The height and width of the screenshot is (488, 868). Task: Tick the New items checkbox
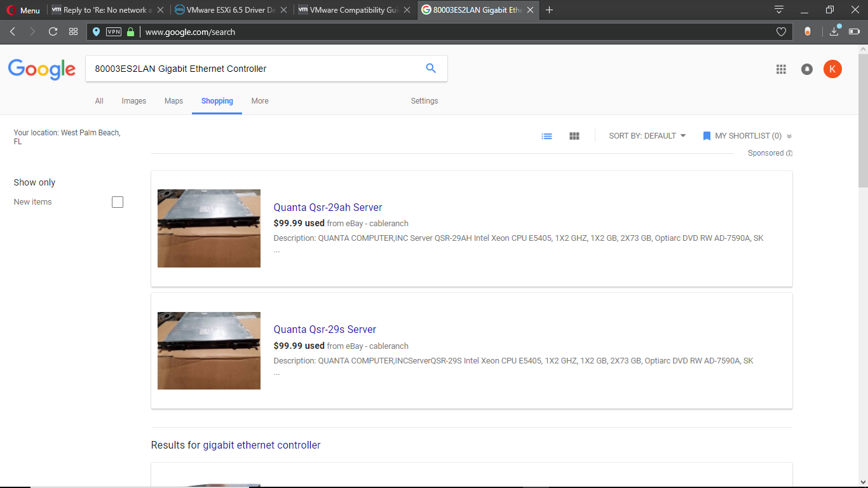point(118,202)
